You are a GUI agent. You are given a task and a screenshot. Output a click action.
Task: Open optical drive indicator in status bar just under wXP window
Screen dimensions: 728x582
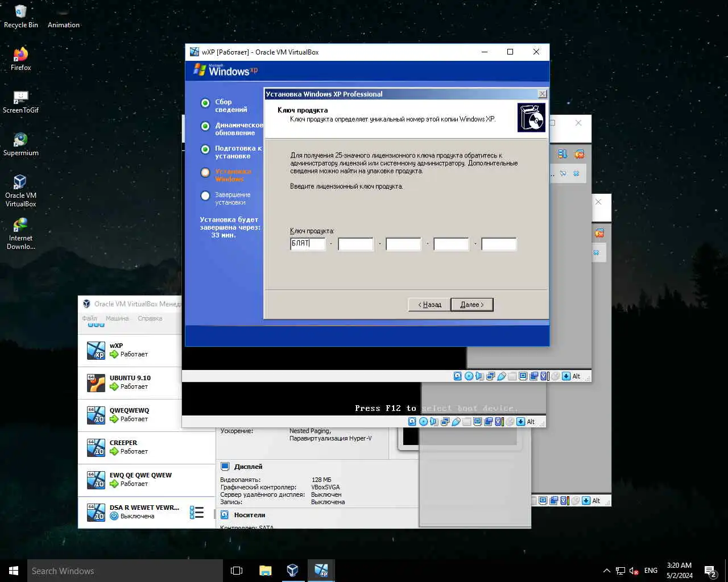[469, 376]
